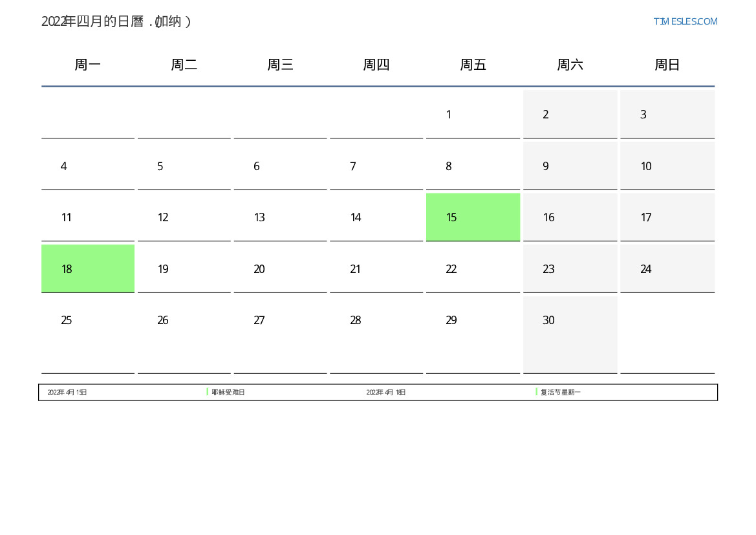Screen dimensions: 756x535
Task: Click the 周四 column header
Action: pyautogui.click(x=376, y=65)
